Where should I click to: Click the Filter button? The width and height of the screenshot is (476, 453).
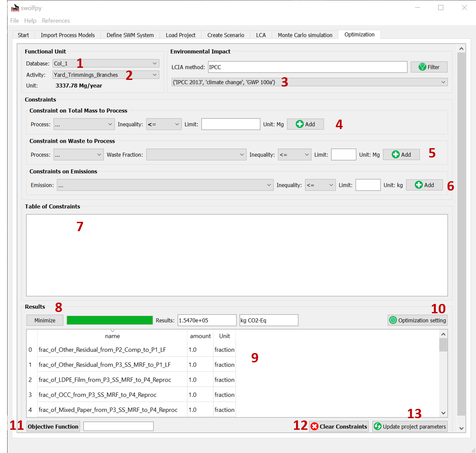(429, 67)
